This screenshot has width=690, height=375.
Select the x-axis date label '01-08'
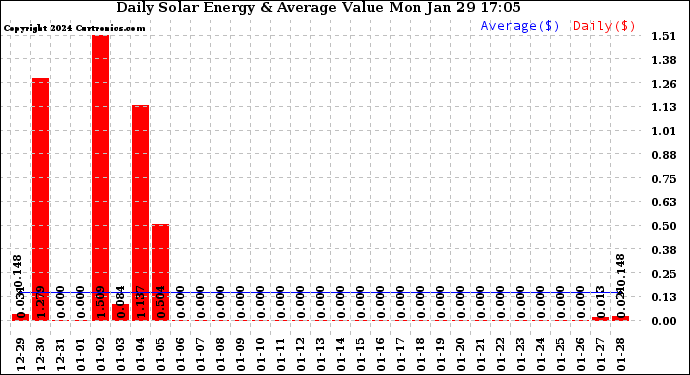click(220, 354)
